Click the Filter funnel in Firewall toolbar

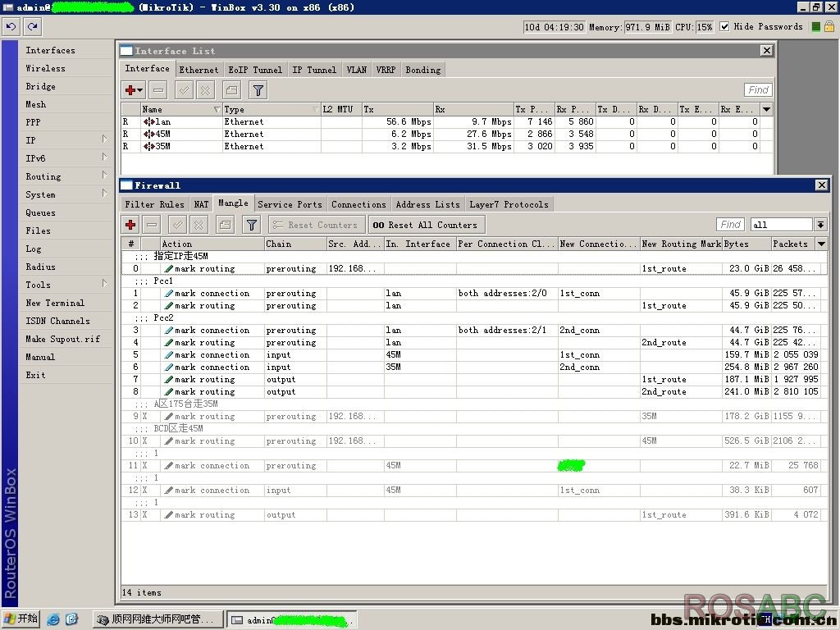click(x=251, y=225)
